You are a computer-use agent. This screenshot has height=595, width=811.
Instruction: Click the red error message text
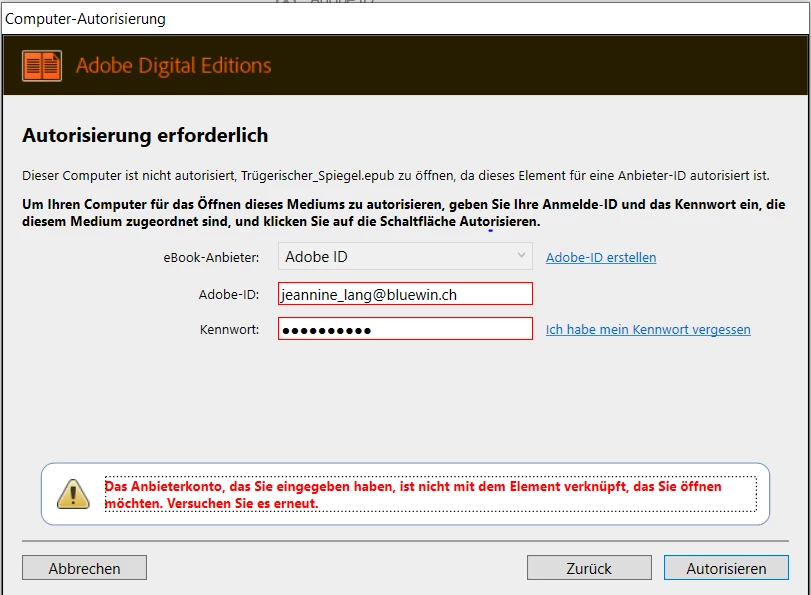pos(413,495)
